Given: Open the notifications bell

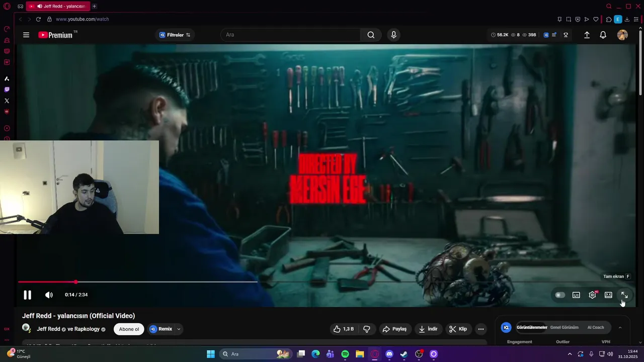Looking at the screenshot, I should tap(603, 35).
